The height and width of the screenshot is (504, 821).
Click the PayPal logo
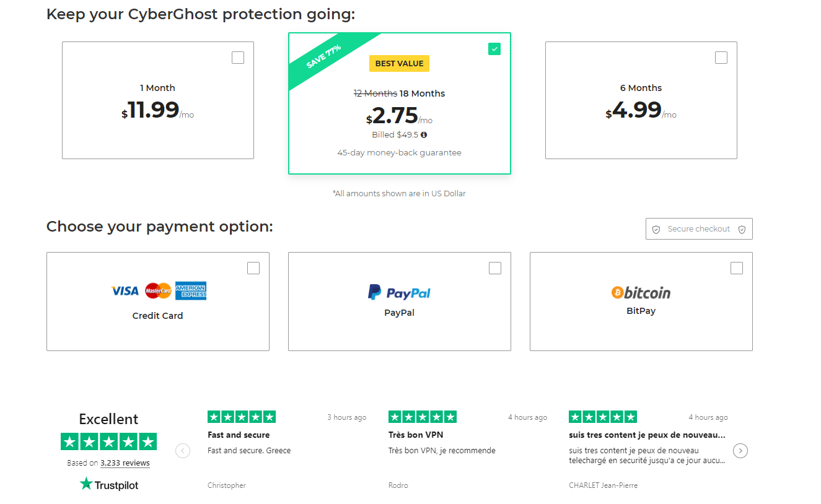click(399, 292)
